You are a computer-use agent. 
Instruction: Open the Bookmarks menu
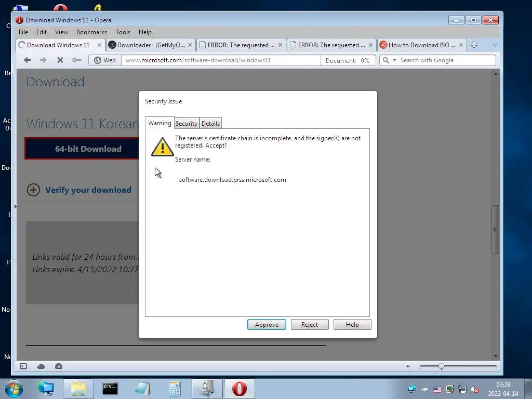coord(91,32)
